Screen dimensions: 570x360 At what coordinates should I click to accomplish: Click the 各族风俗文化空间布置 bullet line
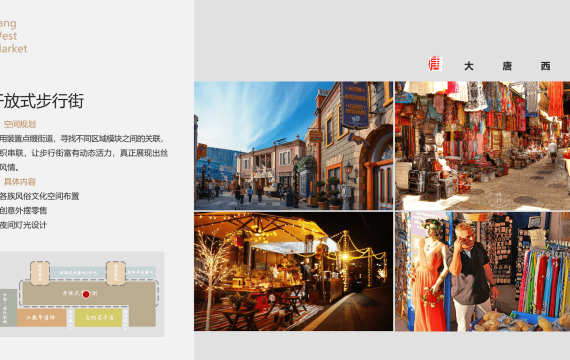(39, 196)
